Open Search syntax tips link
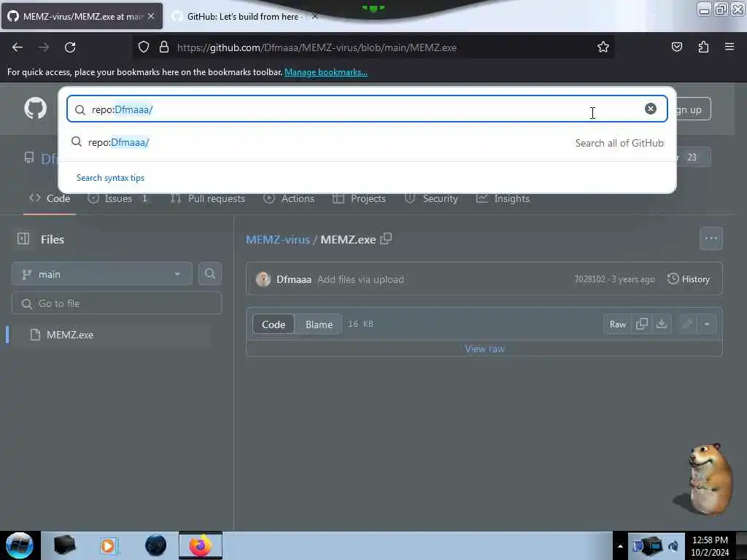Screen dimensions: 747x560 click(111, 178)
